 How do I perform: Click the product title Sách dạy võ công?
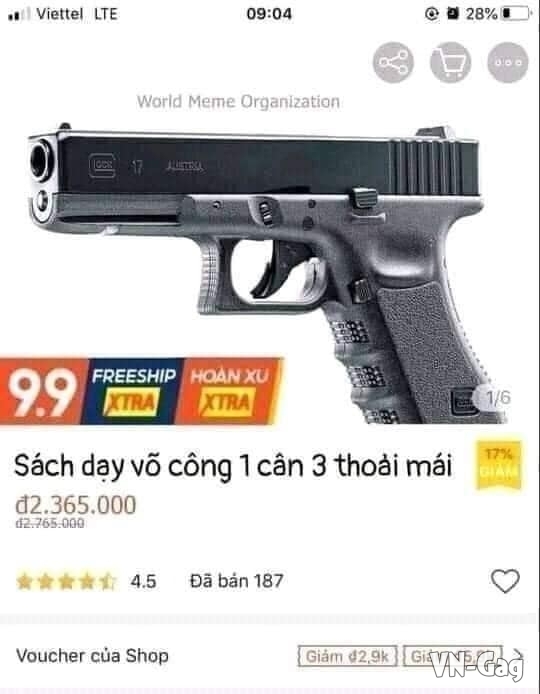(x=233, y=467)
